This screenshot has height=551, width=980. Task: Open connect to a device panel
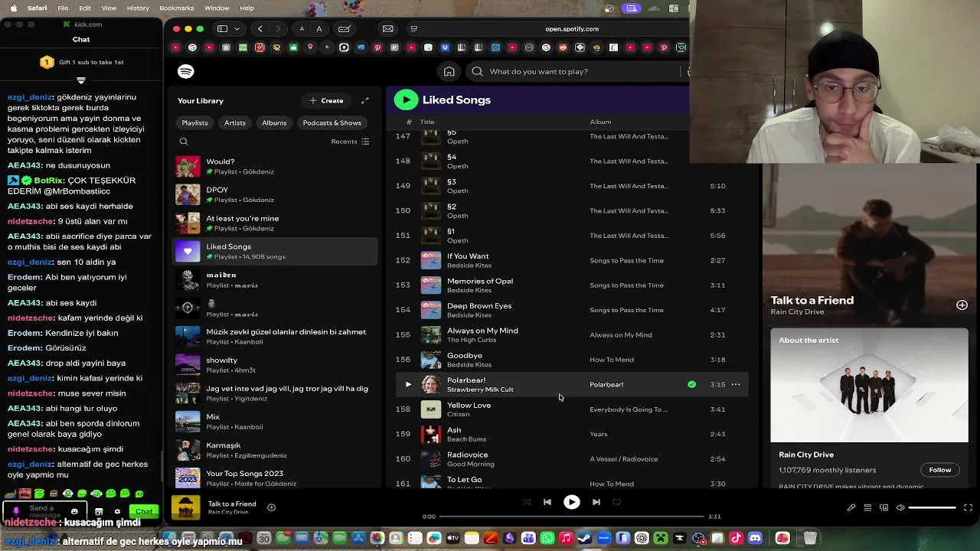click(x=884, y=507)
